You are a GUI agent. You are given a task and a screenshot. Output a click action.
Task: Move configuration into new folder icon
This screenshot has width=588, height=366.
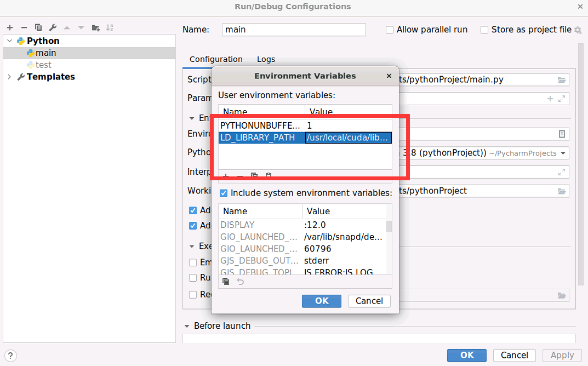[95, 27]
